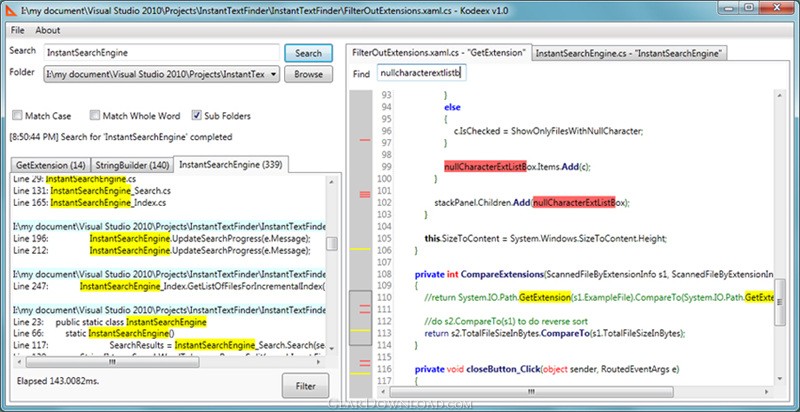Click the results list scroll down arrow
Screen dimensions: 800x412
tap(332, 348)
